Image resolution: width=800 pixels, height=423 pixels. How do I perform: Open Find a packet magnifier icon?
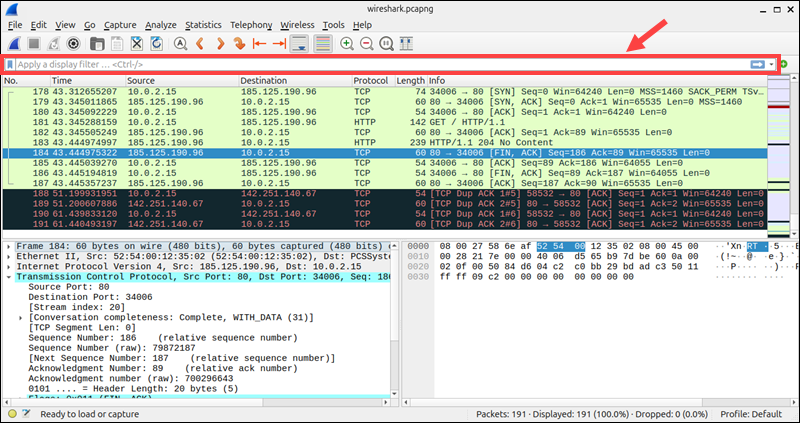(180, 44)
